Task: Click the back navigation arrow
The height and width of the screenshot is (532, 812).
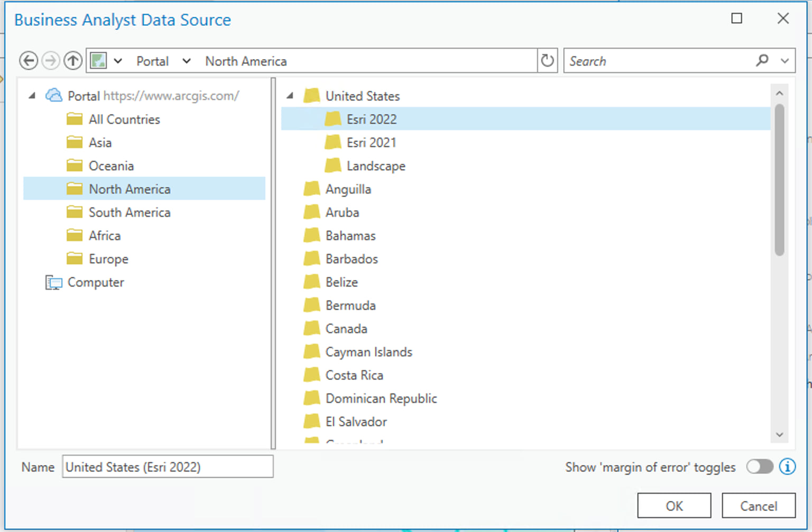Action: click(x=29, y=60)
